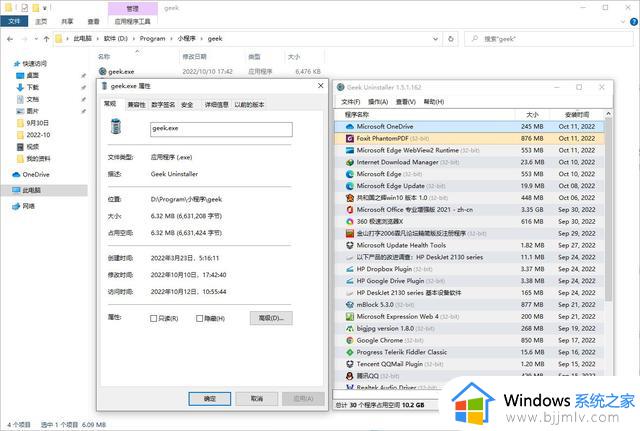Viewport: 640px width, 431px height.
Task: Select the HP DeskJet 2130 series 165 MB row
Action: [x=469, y=293]
